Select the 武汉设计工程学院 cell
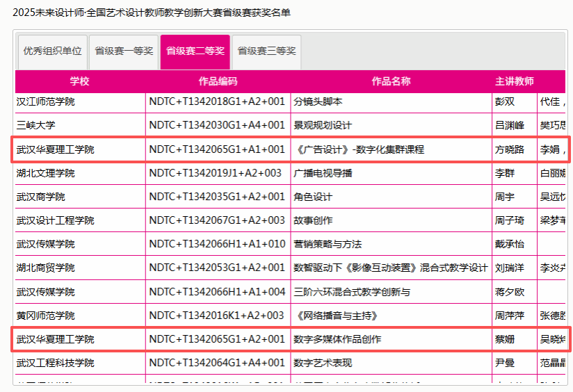Image resolution: width=573 pixels, height=392 pixels. 56,220
